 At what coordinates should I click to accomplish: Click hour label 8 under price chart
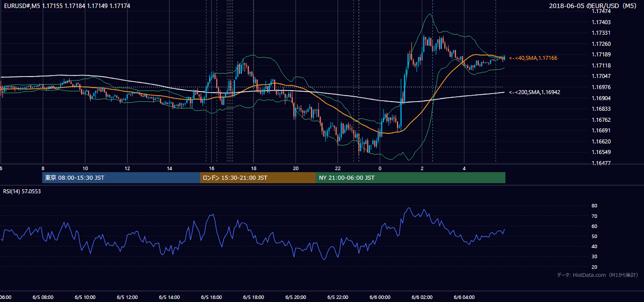(x=43, y=168)
